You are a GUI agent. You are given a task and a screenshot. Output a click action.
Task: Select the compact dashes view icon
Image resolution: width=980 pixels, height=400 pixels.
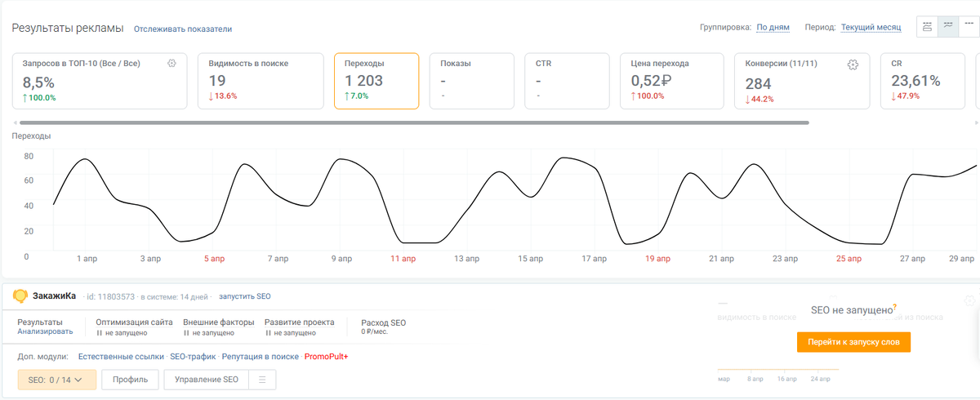pyautogui.click(x=968, y=26)
